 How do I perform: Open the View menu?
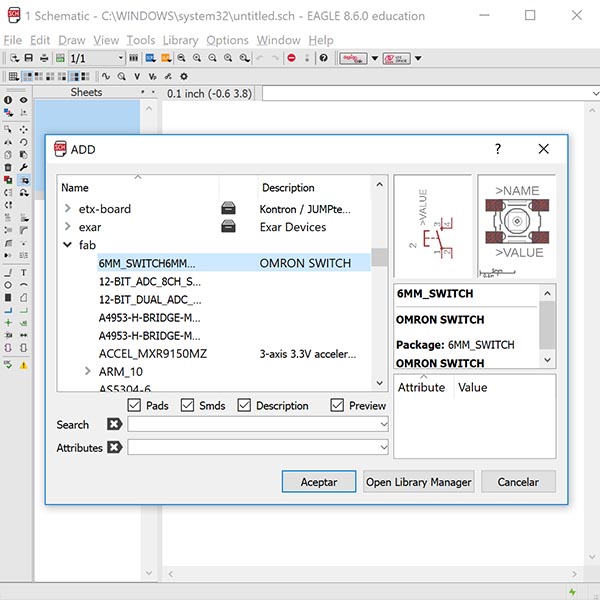(x=106, y=40)
